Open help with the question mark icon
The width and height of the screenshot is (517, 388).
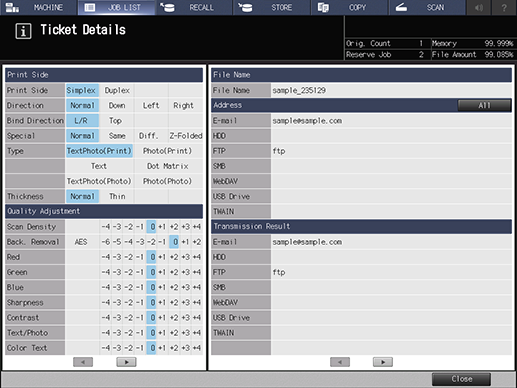point(504,7)
